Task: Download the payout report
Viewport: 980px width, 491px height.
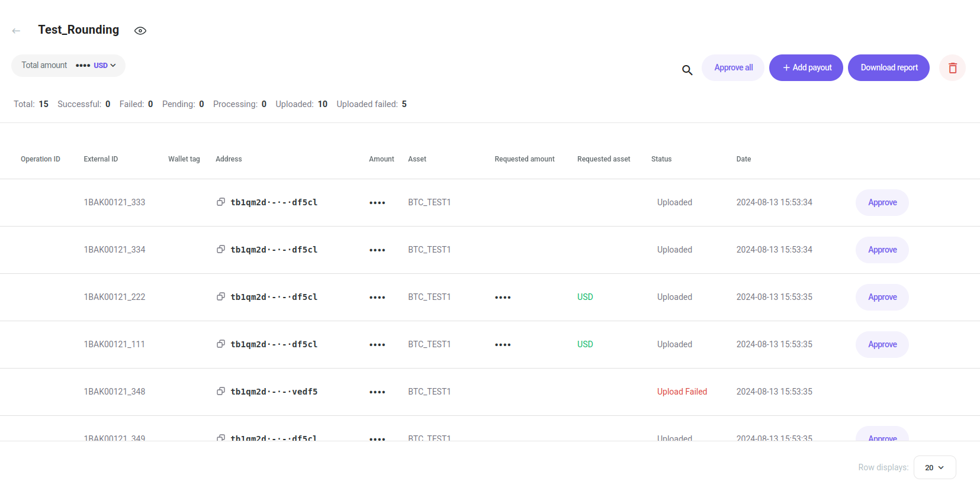Action: pos(888,68)
